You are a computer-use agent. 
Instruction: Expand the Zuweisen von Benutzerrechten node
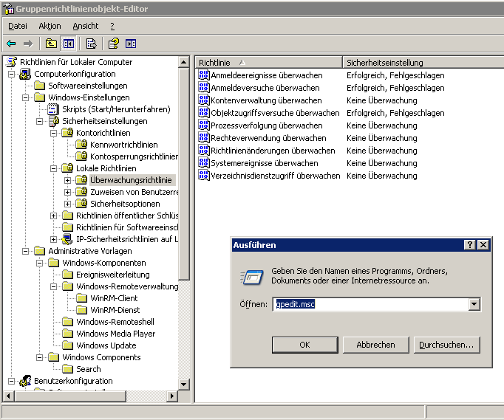pos(67,193)
